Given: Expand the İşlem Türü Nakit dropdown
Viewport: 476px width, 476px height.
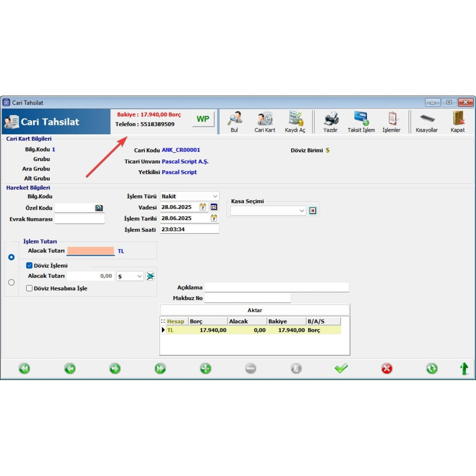Looking at the screenshot, I should 215,196.
